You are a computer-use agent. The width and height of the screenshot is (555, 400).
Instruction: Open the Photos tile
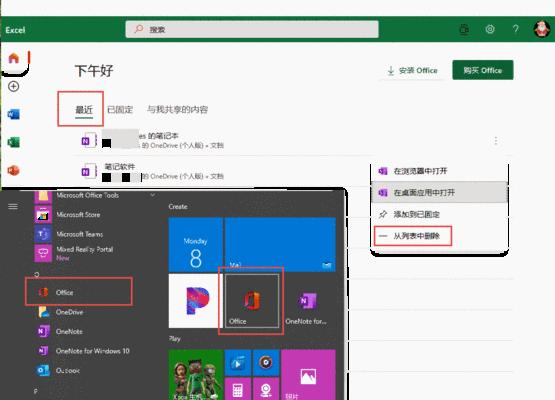[x=308, y=375]
